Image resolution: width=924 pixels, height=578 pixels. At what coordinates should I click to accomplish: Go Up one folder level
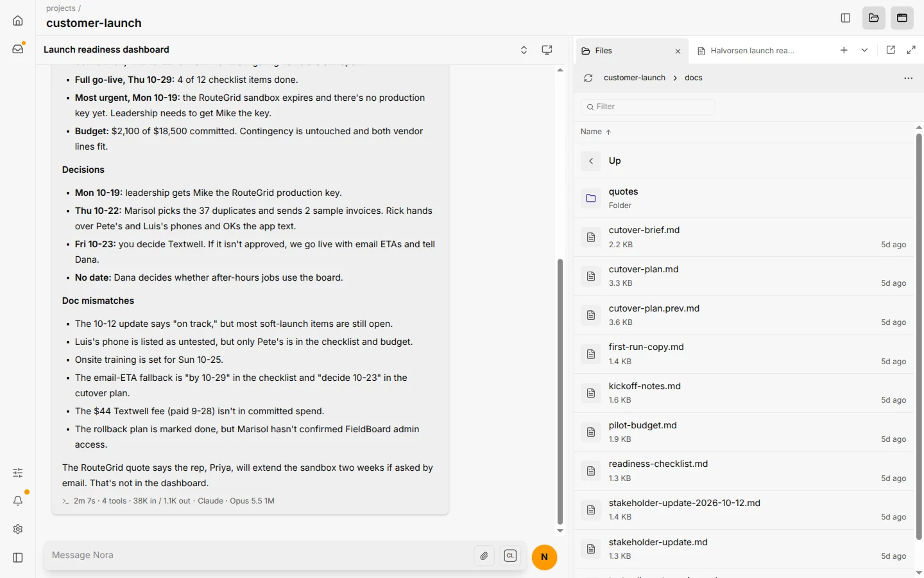[x=744, y=161]
